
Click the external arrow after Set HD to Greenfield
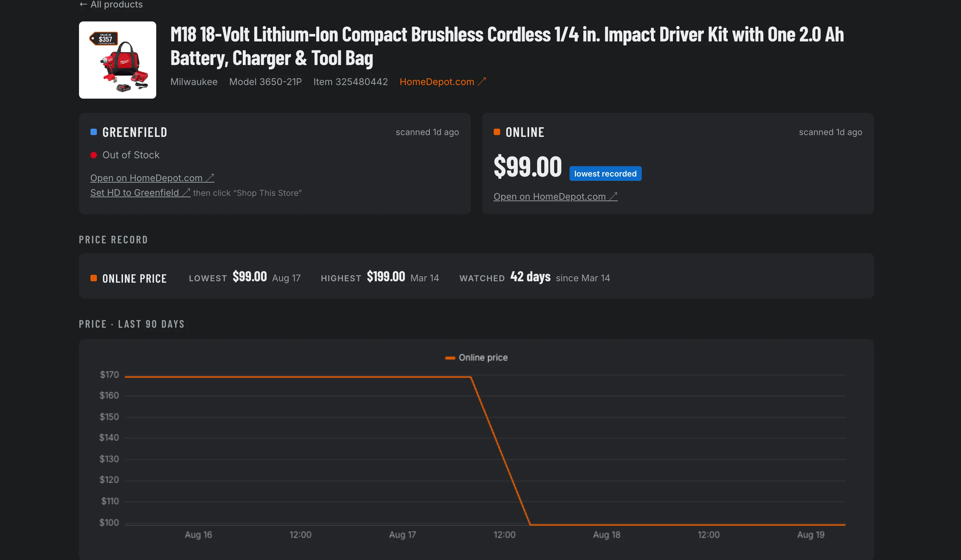click(186, 193)
